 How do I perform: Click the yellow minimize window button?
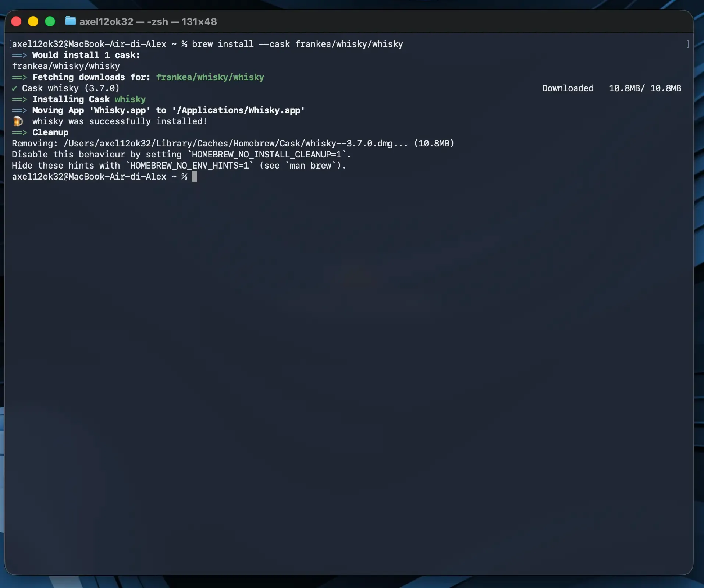click(33, 22)
